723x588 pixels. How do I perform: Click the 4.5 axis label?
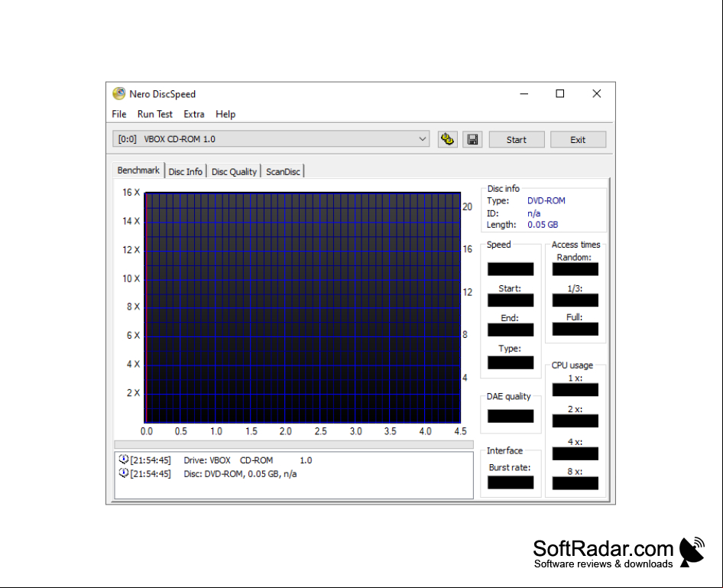click(460, 431)
